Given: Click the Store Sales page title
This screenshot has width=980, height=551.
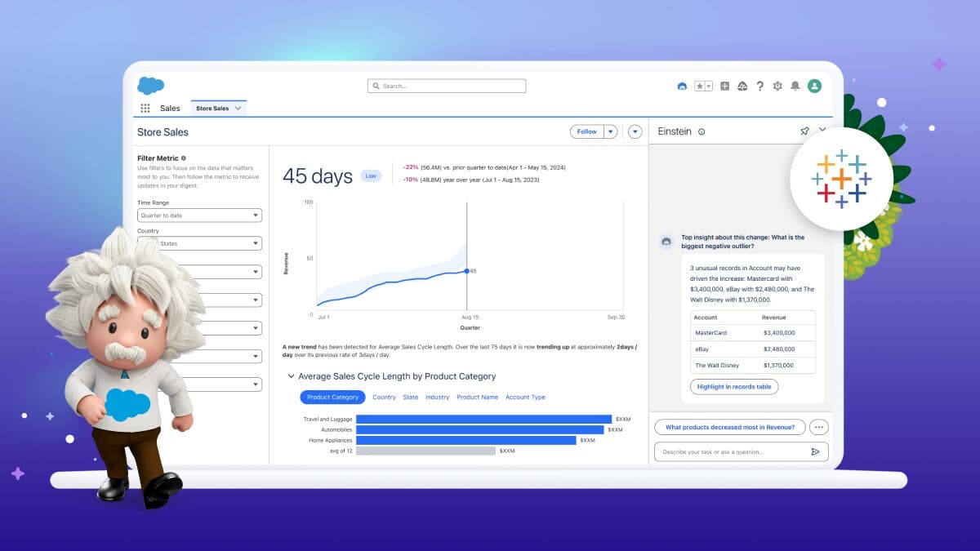Looking at the screenshot, I should tap(163, 132).
